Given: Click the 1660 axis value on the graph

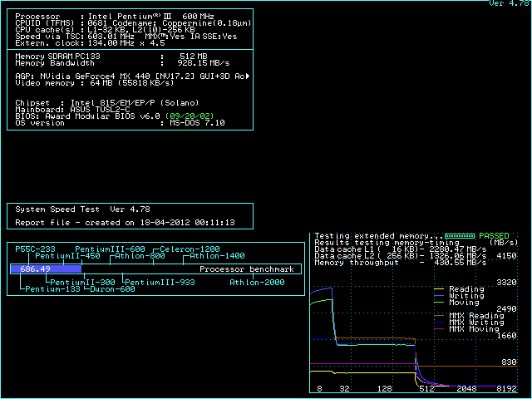Looking at the screenshot, I should (506, 336).
